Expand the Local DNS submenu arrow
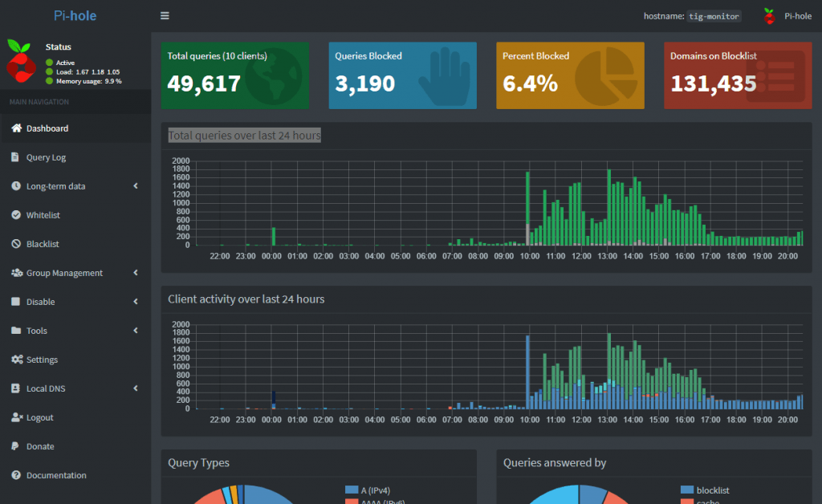Screen dimensions: 822x504 pos(136,388)
